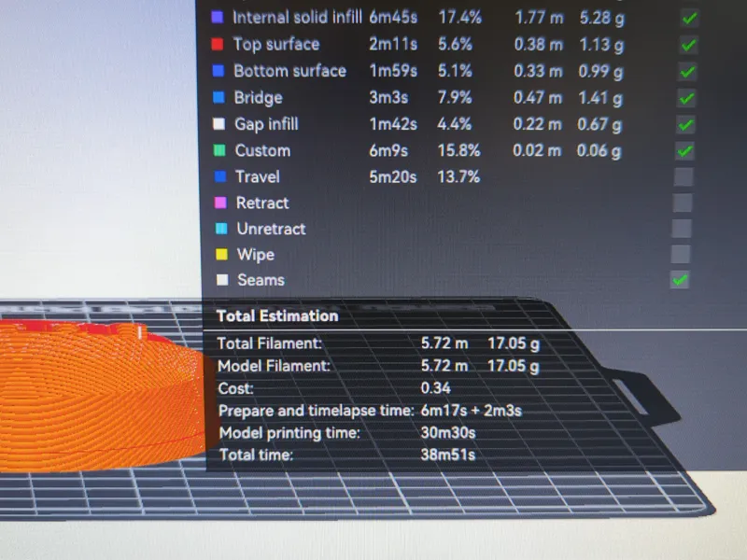This screenshot has width=747, height=560.
Task: Select the Seams row label
Action: pyautogui.click(x=261, y=280)
